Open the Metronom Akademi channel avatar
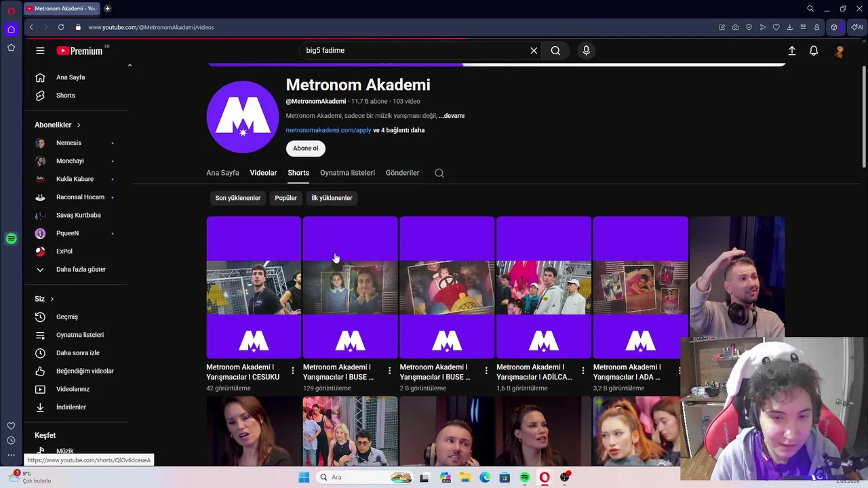Screen dimensions: 868x488 click(243, 117)
